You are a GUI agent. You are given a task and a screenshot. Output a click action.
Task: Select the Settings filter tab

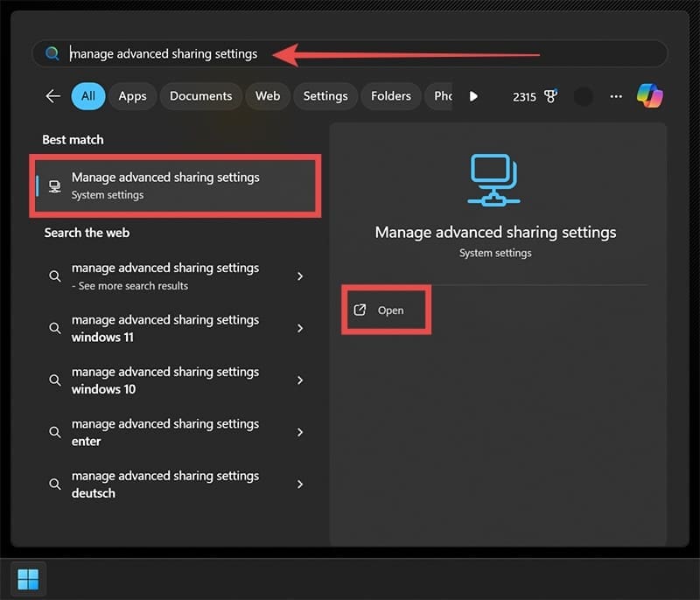click(x=325, y=96)
